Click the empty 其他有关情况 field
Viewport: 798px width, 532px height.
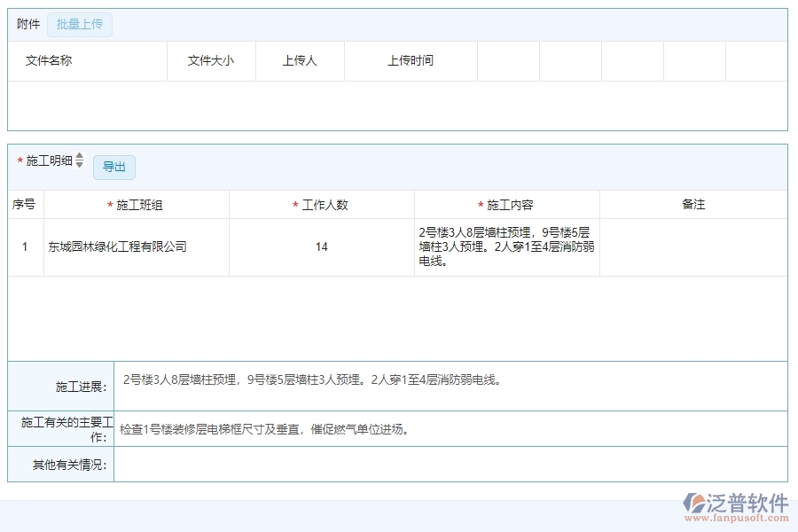(x=450, y=465)
